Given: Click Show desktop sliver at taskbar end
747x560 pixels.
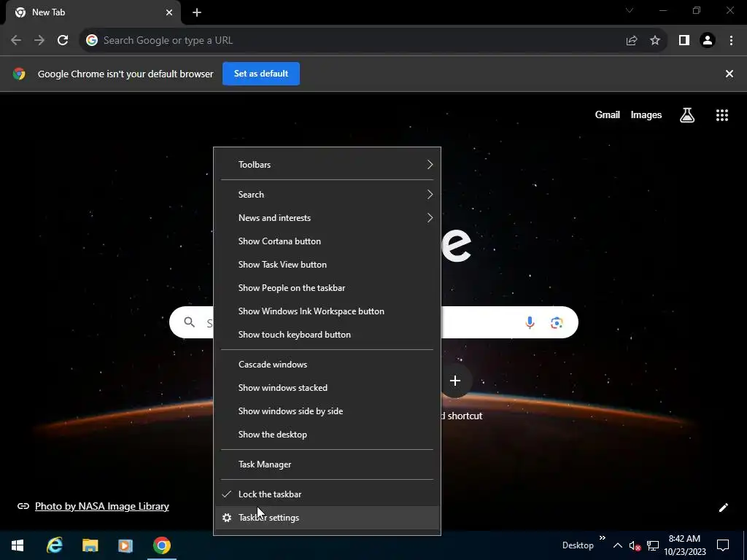Looking at the screenshot, I should click(x=744, y=545).
